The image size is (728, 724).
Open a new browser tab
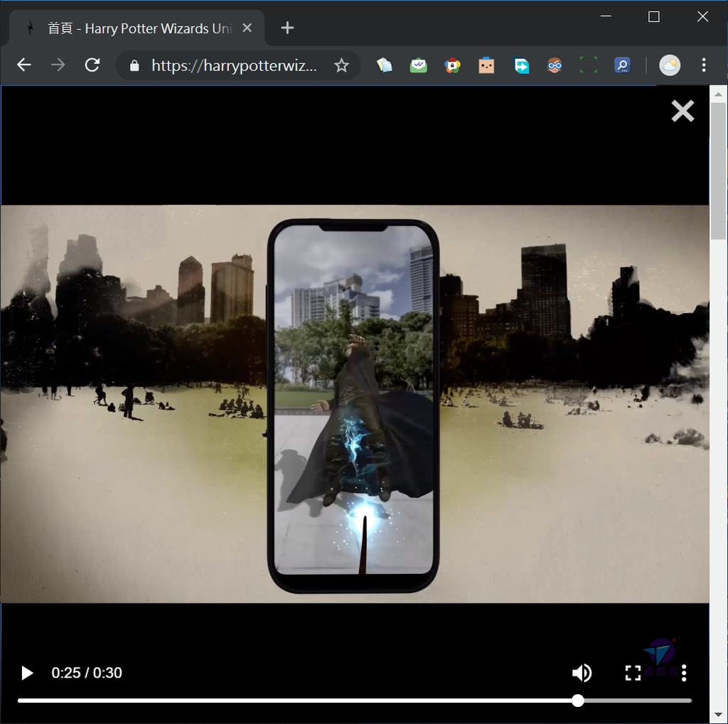287,28
